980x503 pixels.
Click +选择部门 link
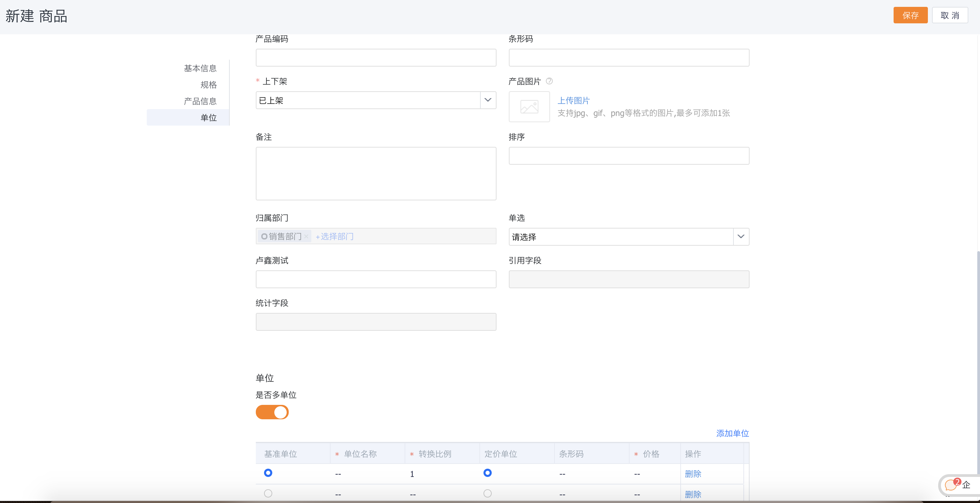pos(334,236)
